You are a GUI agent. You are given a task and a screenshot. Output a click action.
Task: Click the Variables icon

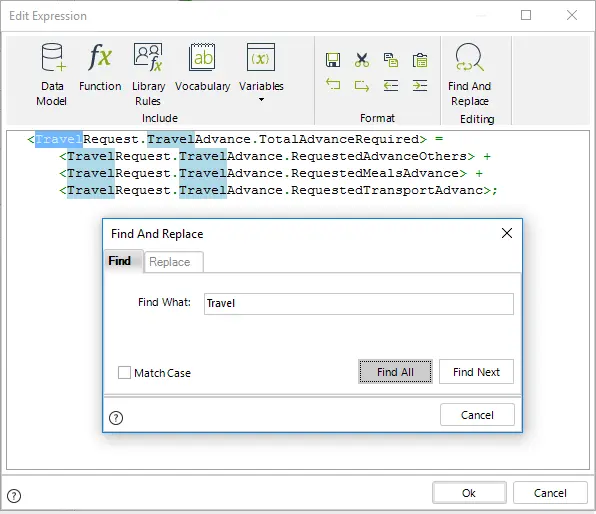(x=261, y=57)
